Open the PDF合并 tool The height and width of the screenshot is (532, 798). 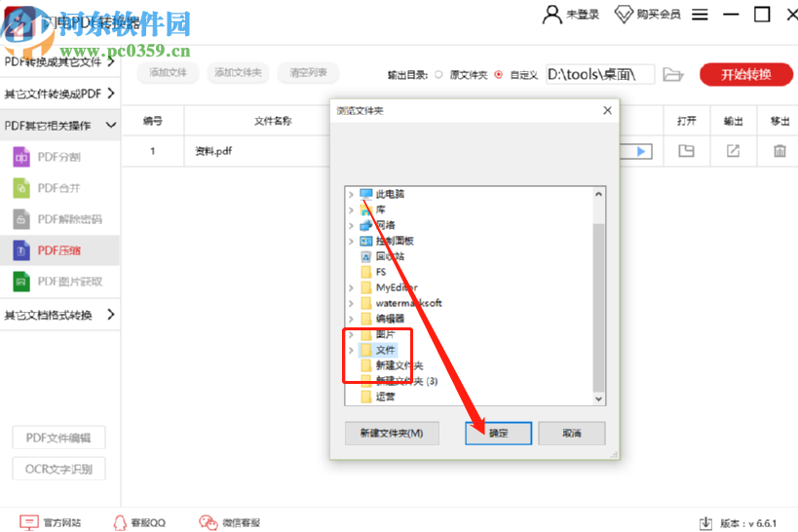tap(59, 188)
